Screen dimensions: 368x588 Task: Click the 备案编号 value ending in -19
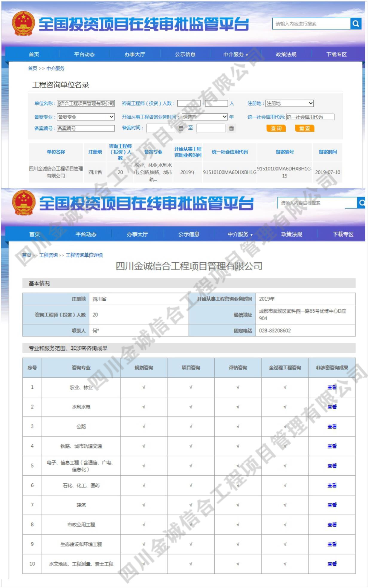pos(285,172)
